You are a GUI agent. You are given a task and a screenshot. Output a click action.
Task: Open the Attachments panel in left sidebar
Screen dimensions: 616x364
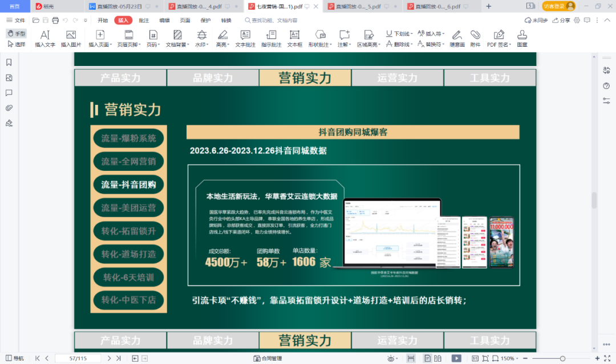9,108
